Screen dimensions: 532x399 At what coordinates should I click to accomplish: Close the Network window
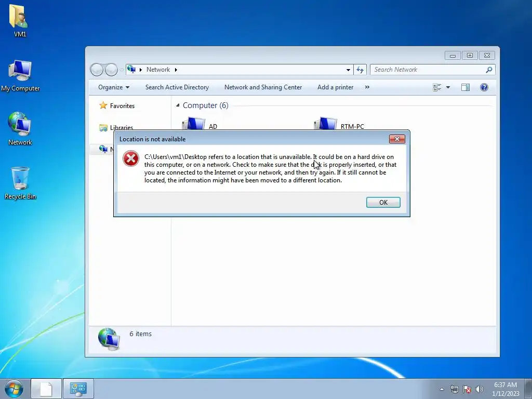point(487,55)
